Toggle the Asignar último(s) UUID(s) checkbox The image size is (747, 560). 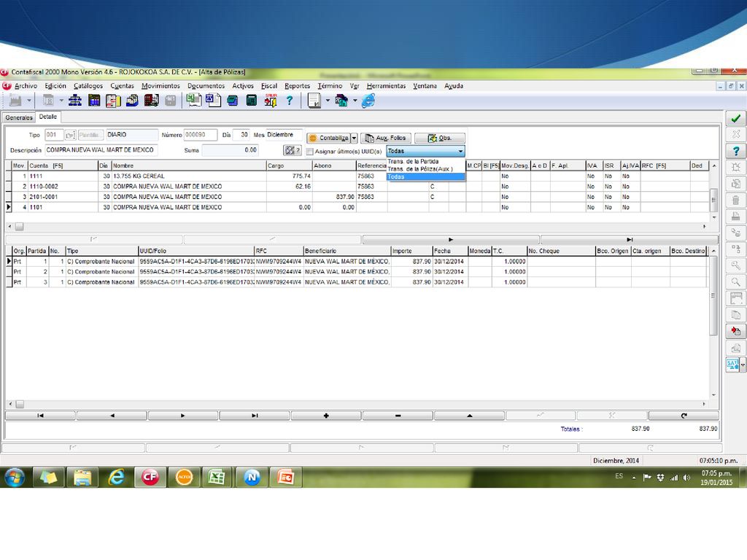(309, 152)
